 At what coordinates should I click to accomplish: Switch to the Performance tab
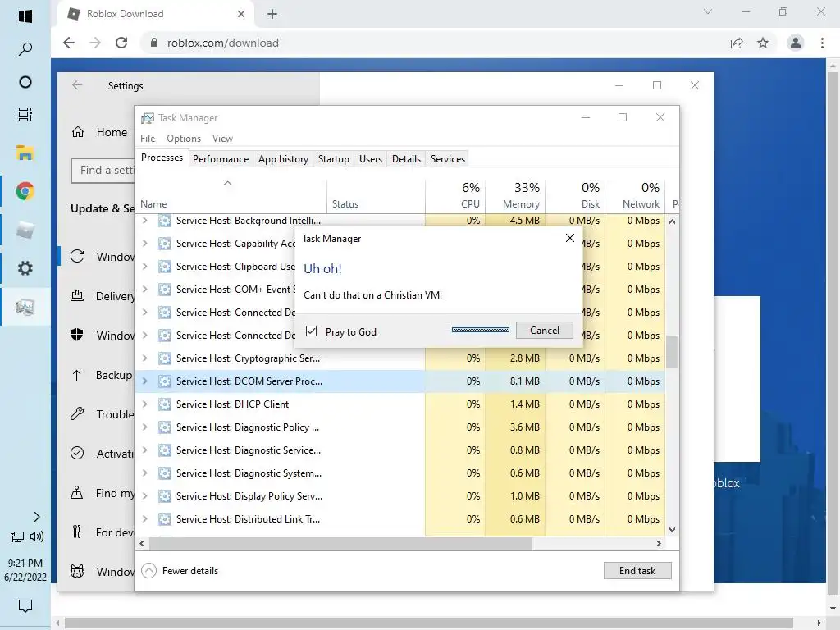tap(221, 158)
